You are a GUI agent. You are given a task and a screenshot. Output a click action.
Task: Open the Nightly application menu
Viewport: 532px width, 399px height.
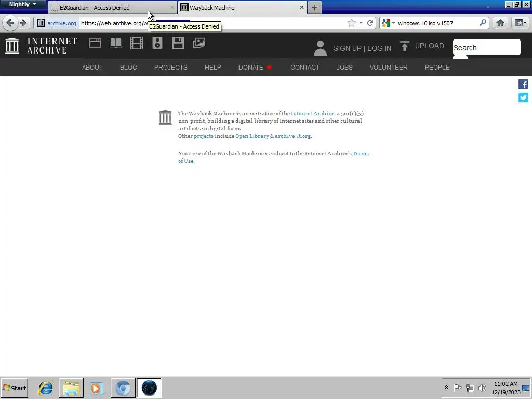coord(22,4)
